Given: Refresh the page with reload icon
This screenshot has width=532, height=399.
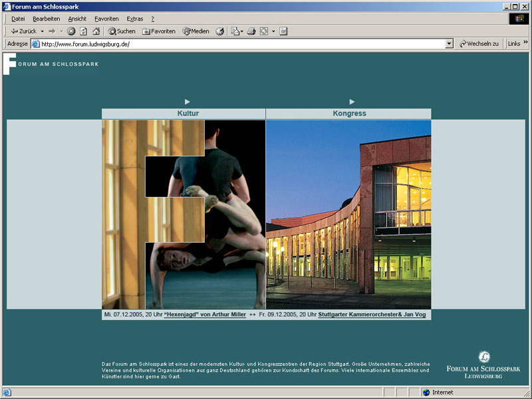Looking at the screenshot, I should click(x=84, y=31).
